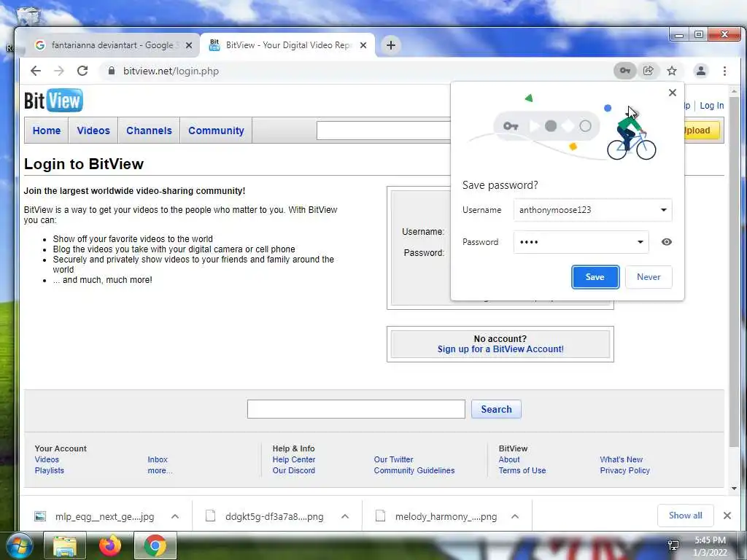
Task: Open Windows Explorer from the taskbar
Action: click(65, 545)
